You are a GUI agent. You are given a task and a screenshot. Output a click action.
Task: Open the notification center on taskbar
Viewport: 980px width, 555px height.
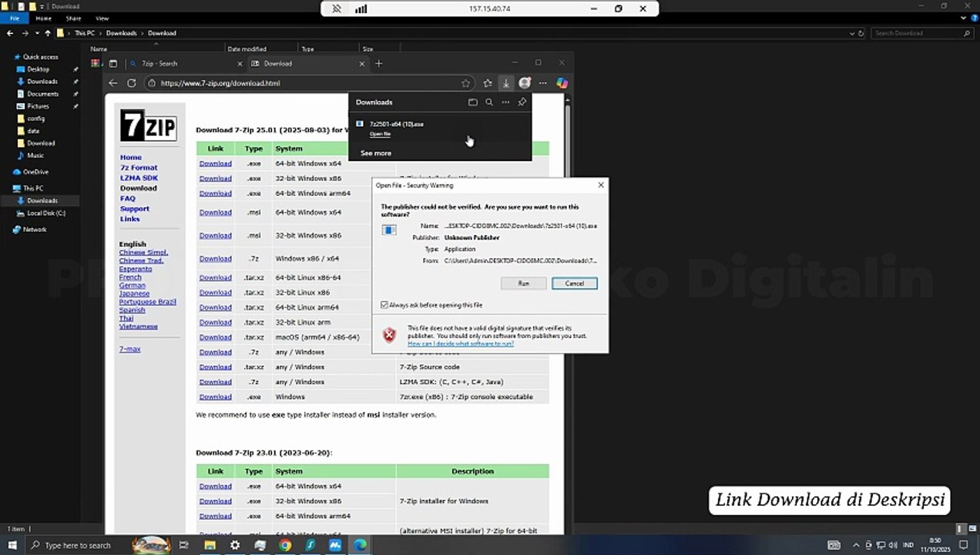pyautogui.click(x=963, y=545)
